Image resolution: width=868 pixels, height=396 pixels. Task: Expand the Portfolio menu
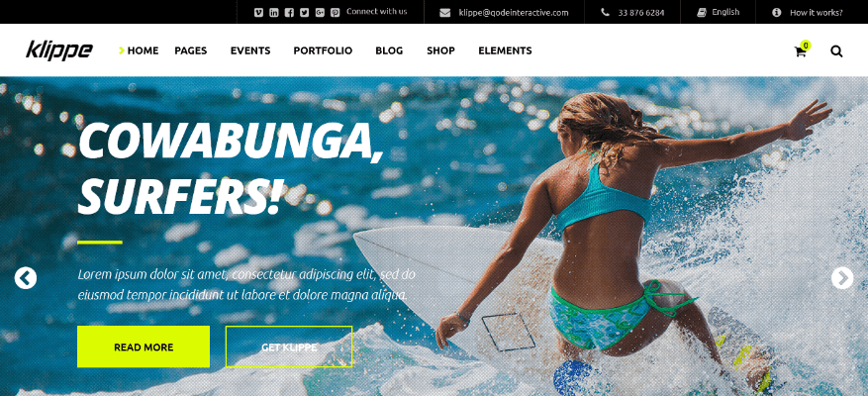[x=323, y=50]
